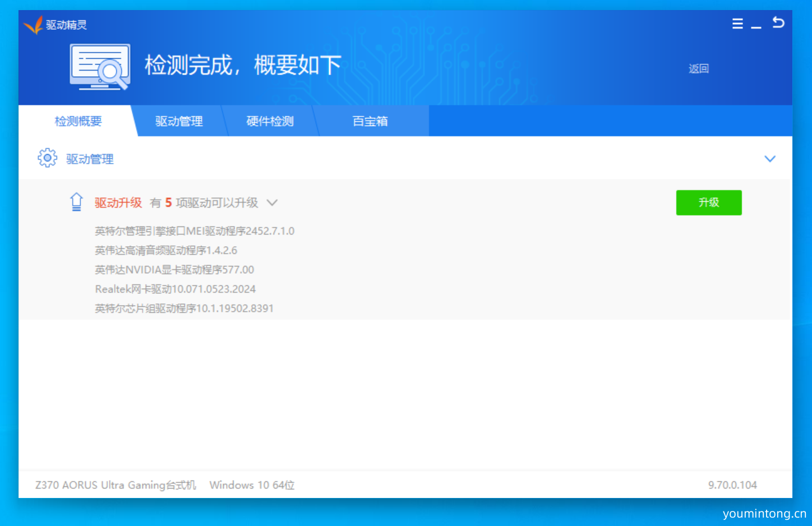Switch to the 检测概要 tab
The height and width of the screenshot is (526, 812).
coord(78,121)
